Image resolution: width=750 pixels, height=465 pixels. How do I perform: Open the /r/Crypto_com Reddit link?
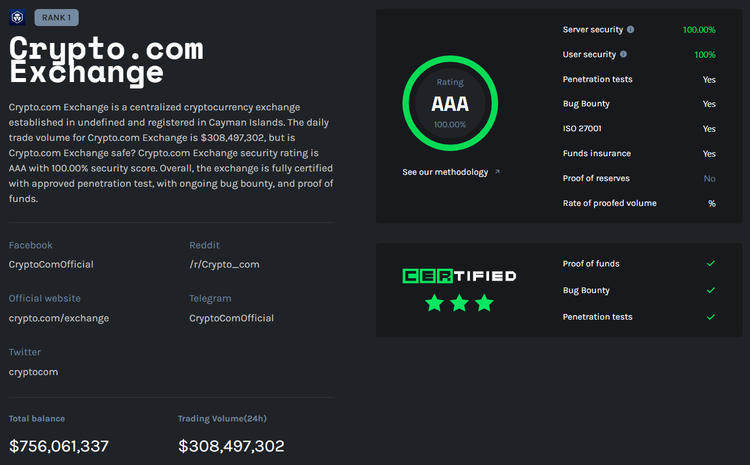224,264
